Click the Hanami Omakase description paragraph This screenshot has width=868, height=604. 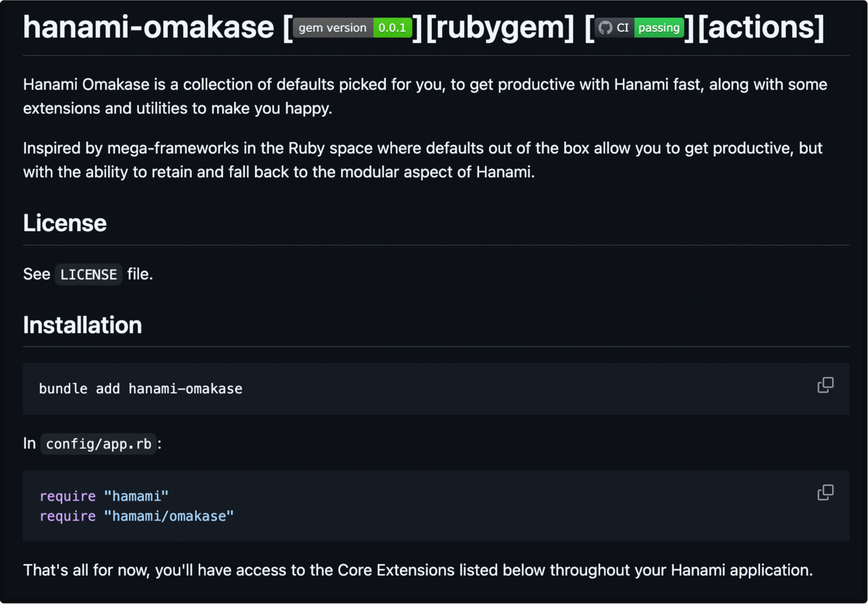pos(425,96)
